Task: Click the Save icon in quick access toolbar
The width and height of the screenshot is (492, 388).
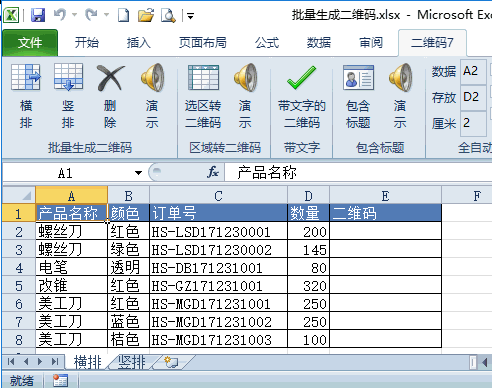Action: click(38, 15)
